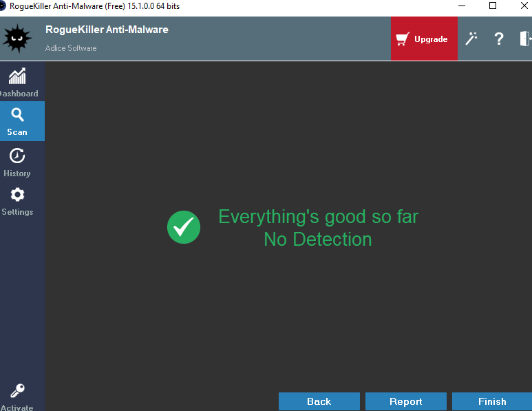The image size is (532, 411).
Task: Maximize the RogueKiller window
Action: click(493, 6)
